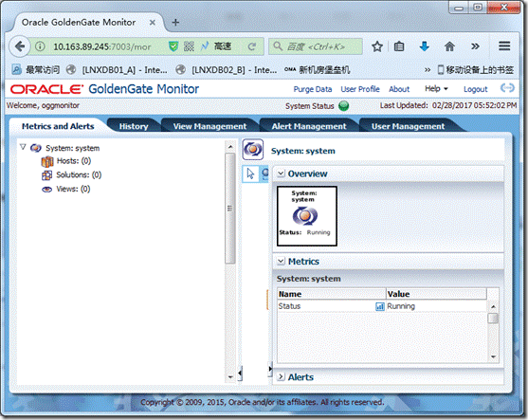
Task: Go back with the browser back arrow
Action: click(x=19, y=46)
